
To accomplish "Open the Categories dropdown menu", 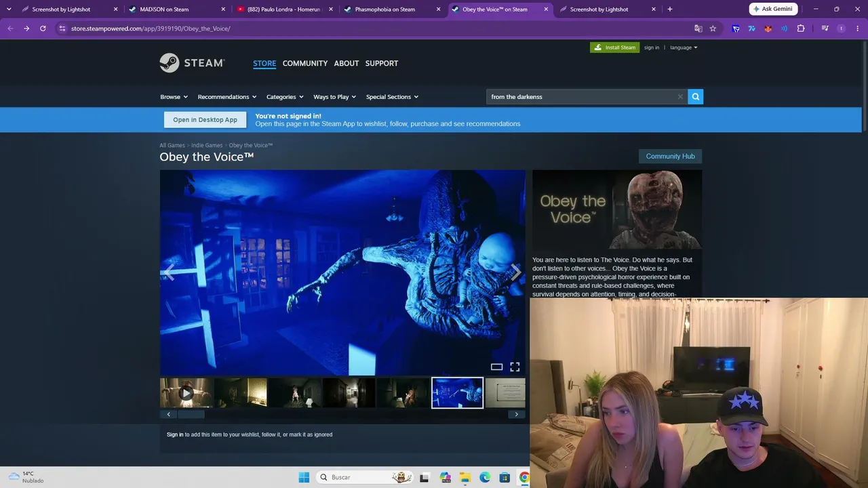I will coord(285,97).
